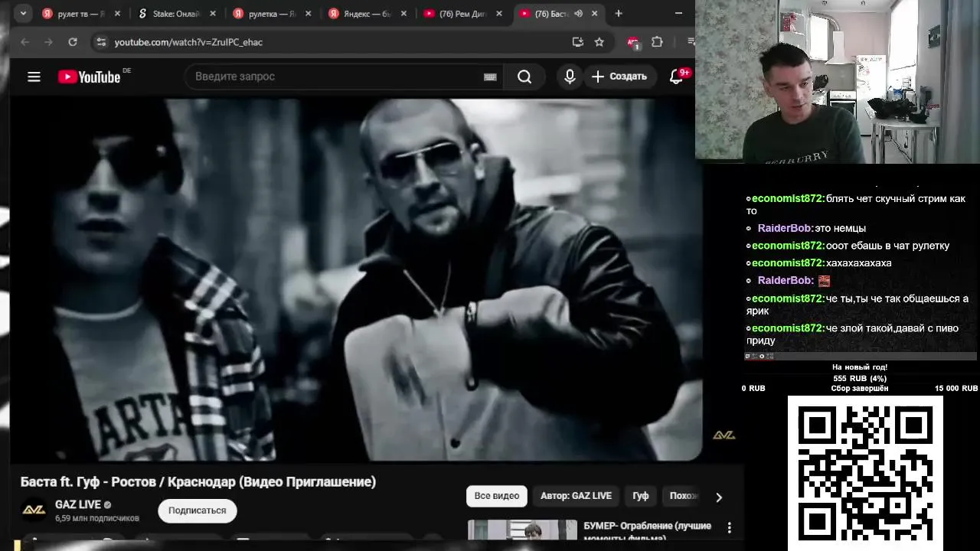Click the 'Создать' create button
This screenshot has width=980, height=551.
pyautogui.click(x=619, y=77)
